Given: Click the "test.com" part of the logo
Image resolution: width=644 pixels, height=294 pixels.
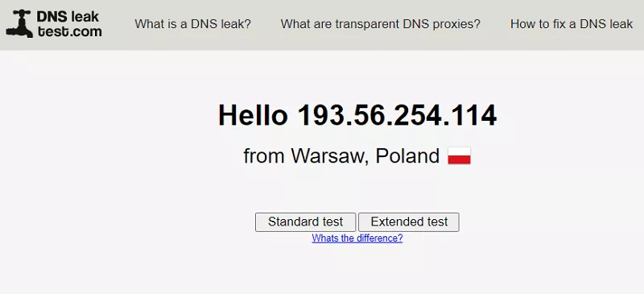Looking at the screenshot, I should click(69, 31).
